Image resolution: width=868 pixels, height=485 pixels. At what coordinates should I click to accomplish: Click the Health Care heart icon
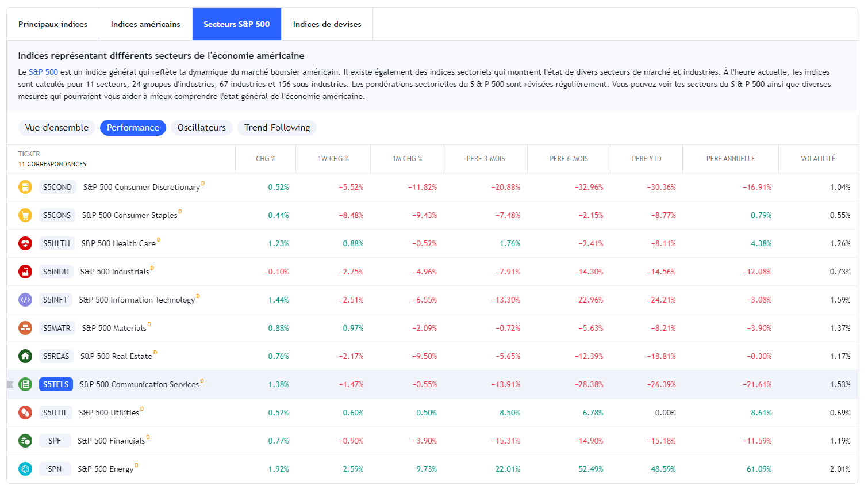[25, 243]
